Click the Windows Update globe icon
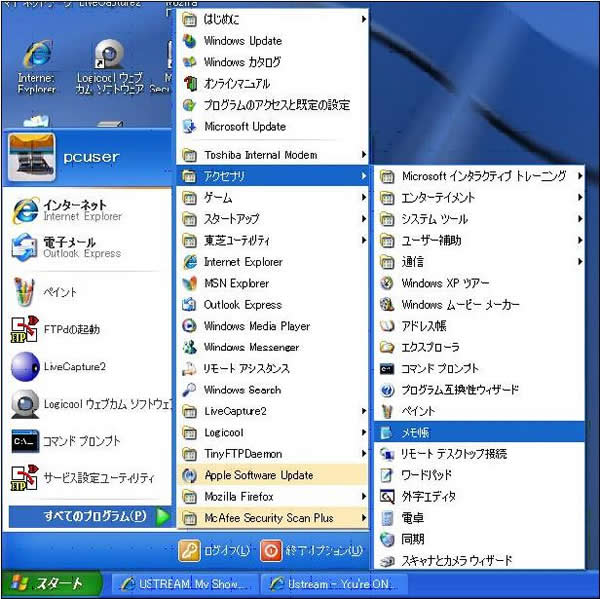 189,41
